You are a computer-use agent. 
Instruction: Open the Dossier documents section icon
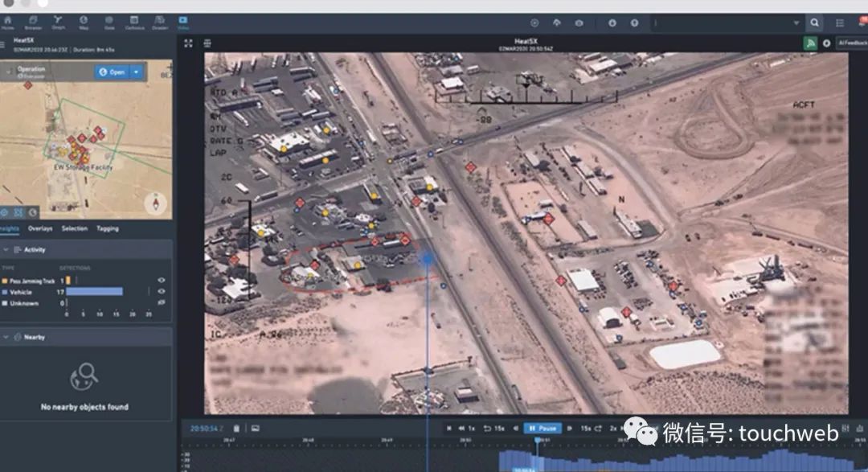(159, 23)
